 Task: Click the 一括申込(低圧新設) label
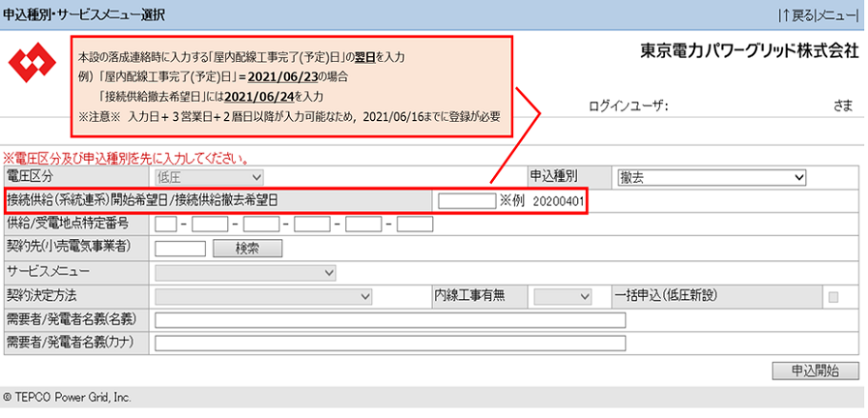[x=666, y=297]
